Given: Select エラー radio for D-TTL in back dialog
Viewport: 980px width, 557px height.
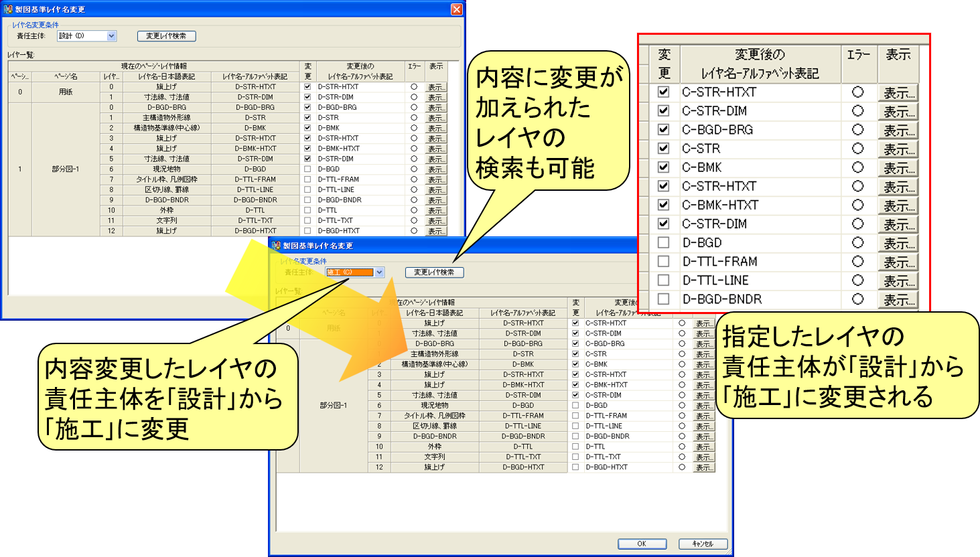Looking at the screenshot, I should [x=414, y=210].
